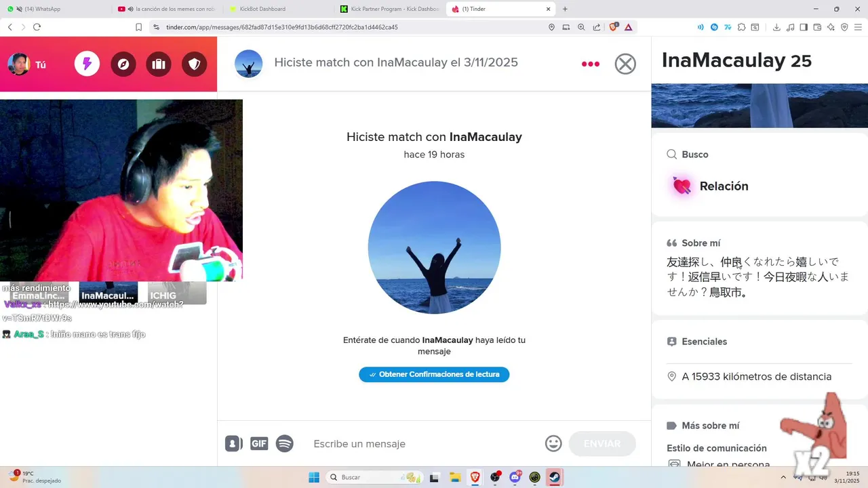Image resolution: width=868 pixels, height=488 pixels.
Task: Click the share page icon in address bar
Action: (596, 27)
